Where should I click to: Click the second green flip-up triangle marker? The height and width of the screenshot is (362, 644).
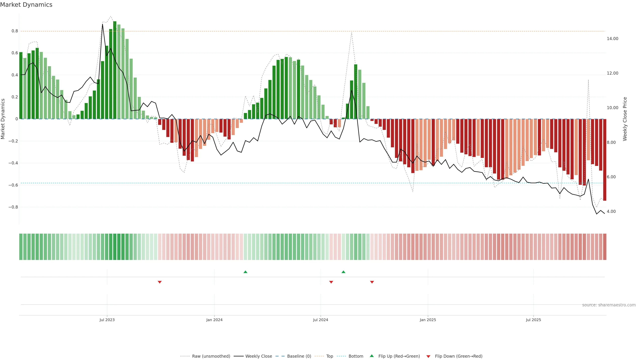(x=343, y=272)
